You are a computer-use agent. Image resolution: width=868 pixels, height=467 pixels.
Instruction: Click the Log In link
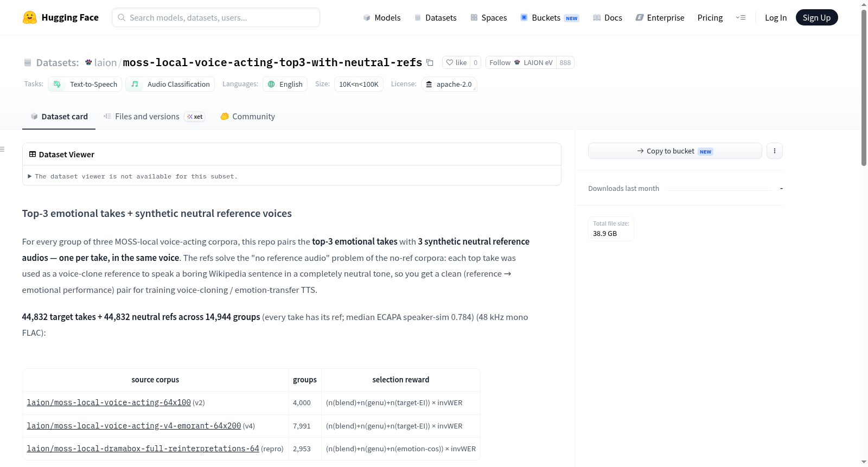[776, 17]
